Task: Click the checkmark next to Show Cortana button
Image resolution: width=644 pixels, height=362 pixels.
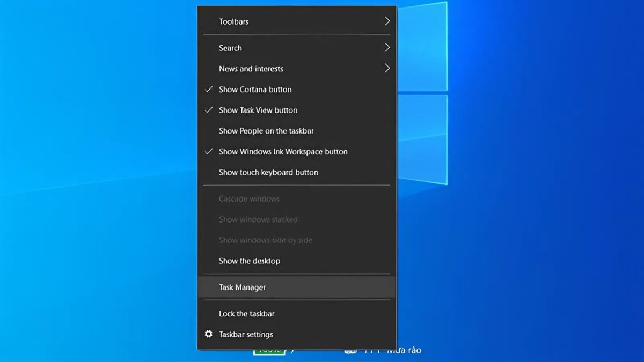Action: pos(209,89)
